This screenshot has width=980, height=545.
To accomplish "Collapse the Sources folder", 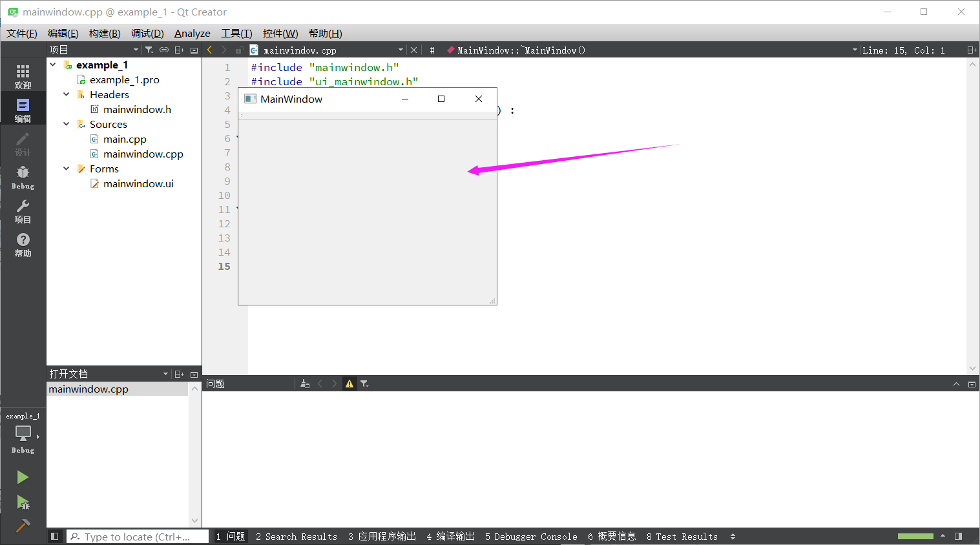I will coord(66,124).
